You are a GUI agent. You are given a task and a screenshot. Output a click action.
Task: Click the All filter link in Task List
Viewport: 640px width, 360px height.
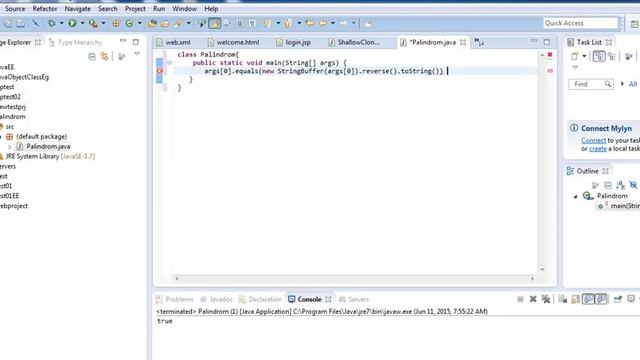tap(633, 84)
